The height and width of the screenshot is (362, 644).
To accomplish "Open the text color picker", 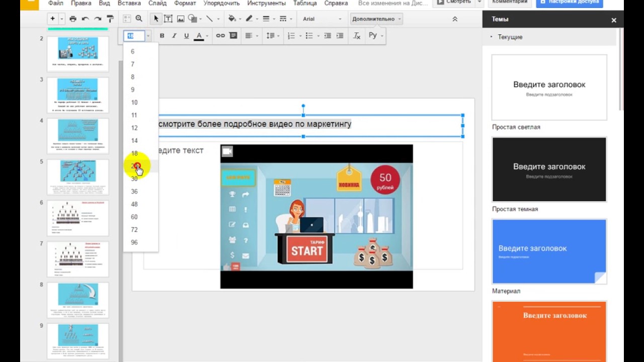I will coord(199,36).
